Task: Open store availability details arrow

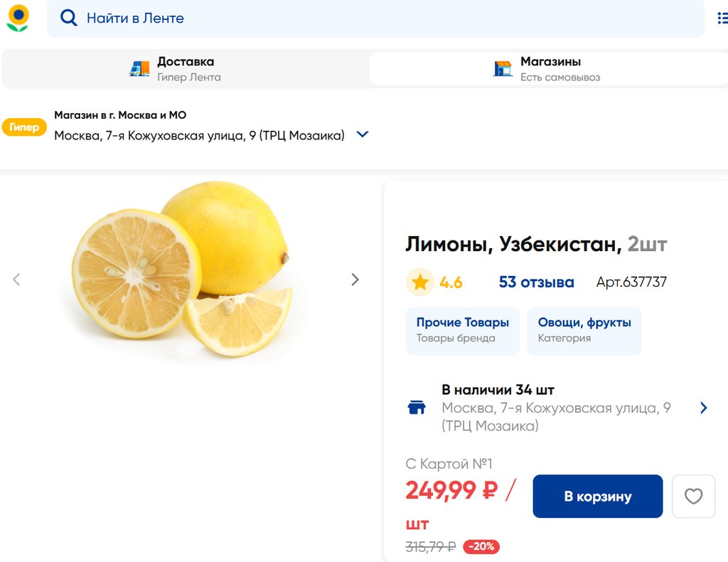Action: coord(704,408)
